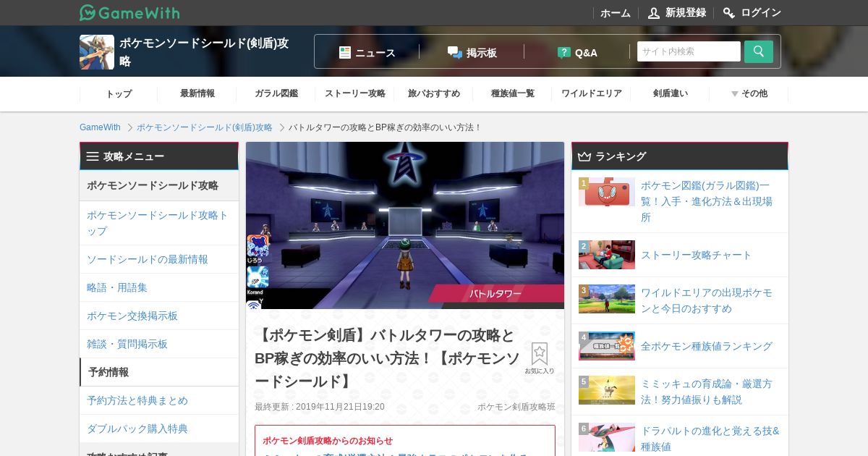Open ranking 5 ミミッキュの育成論 link

(707, 392)
